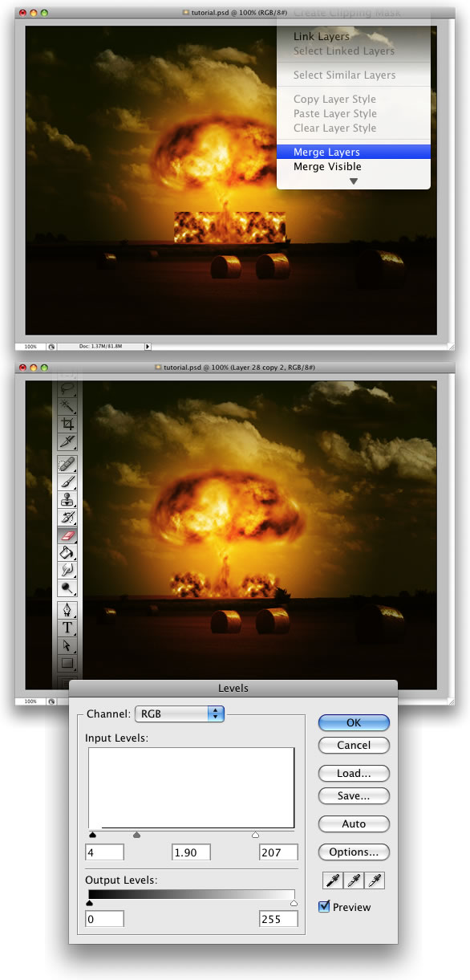The height and width of the screenshot is (980, 470).
Task: Open the Options... button in Levels
Action: click(x=354, y=852)
